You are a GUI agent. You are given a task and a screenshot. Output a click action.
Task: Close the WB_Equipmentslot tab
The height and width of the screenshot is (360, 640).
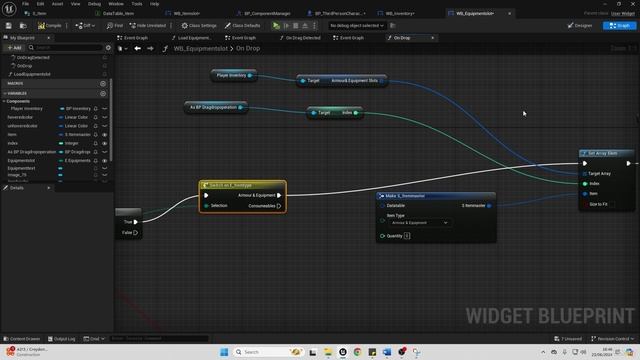click(x=509, y=13)
